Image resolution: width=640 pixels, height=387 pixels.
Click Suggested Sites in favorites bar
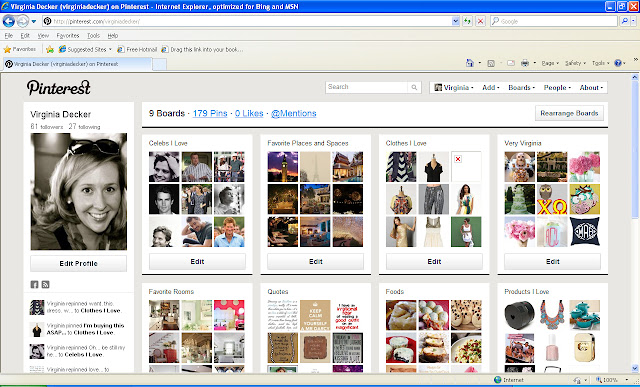pyautogui.click(x=85, y=49)
